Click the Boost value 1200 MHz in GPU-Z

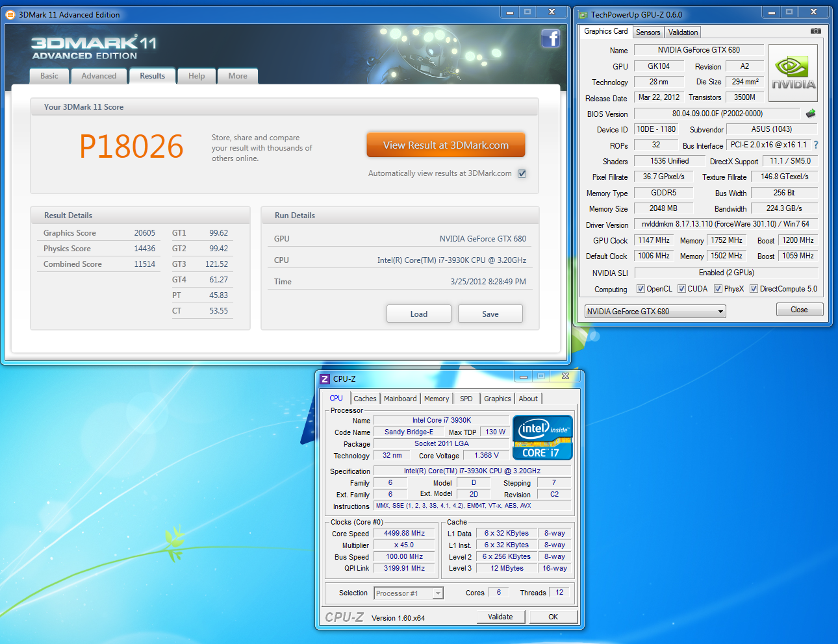(x=798, y=240)
